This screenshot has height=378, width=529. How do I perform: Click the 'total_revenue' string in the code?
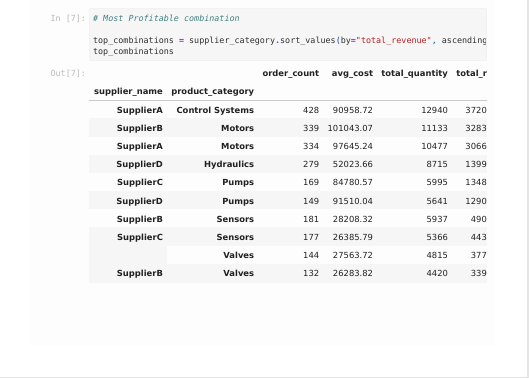393,40
